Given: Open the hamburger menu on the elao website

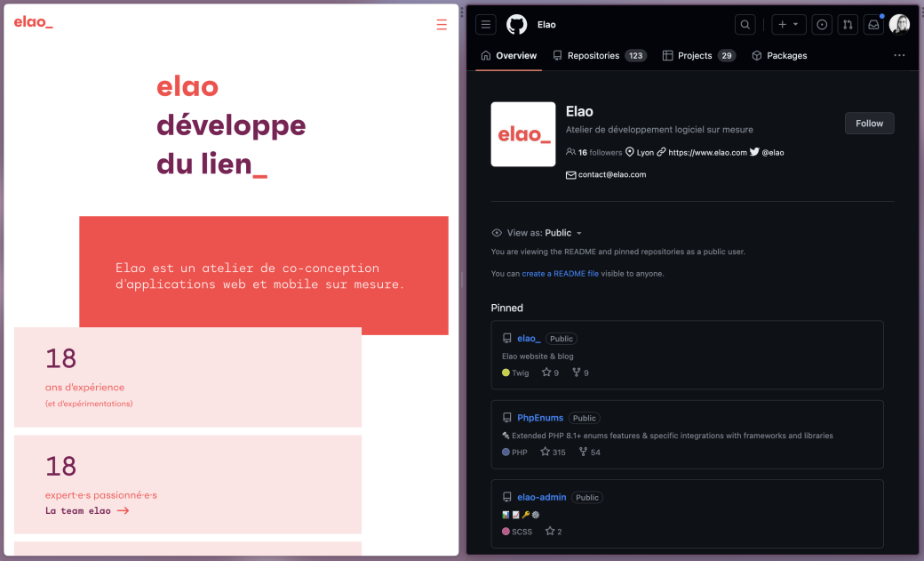Looking at the screenshot, I should pyautogui.click(x=442, y=25).
